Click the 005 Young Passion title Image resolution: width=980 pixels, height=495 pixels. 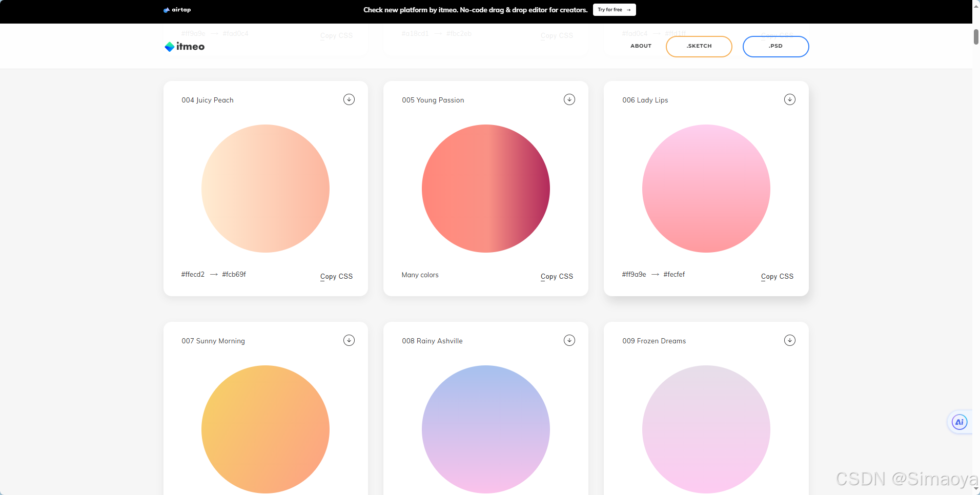click(433, 100)
